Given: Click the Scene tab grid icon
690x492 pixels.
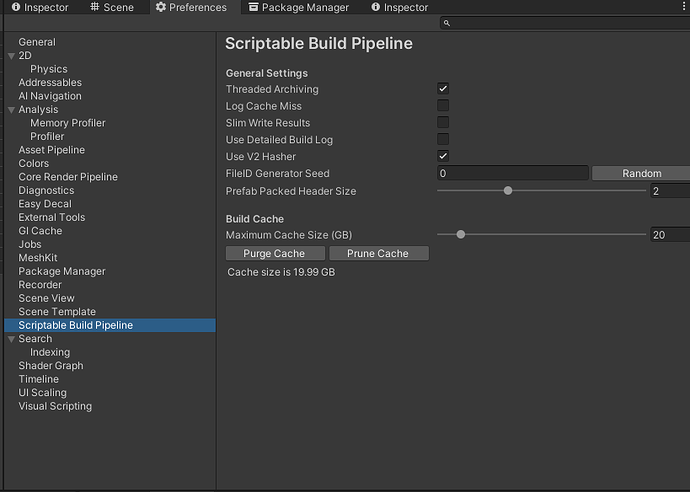Looking at the screenshot, I should click(x=95, y=7).
